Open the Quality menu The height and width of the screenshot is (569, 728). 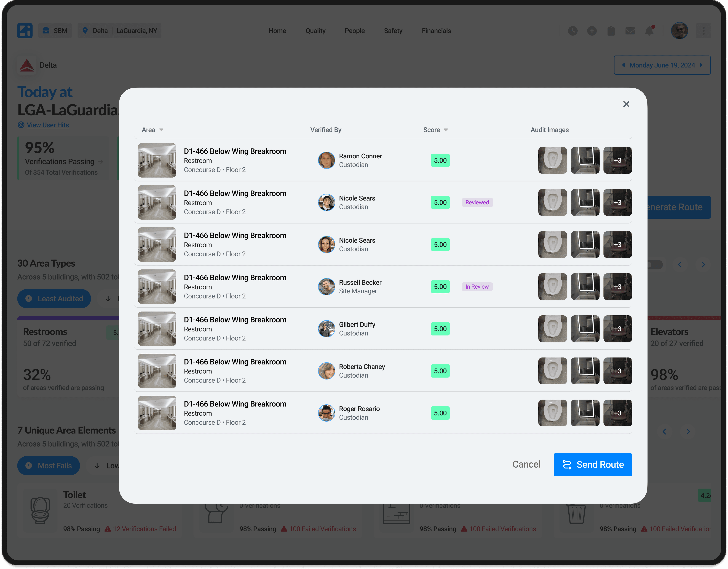tap(315, 31)
